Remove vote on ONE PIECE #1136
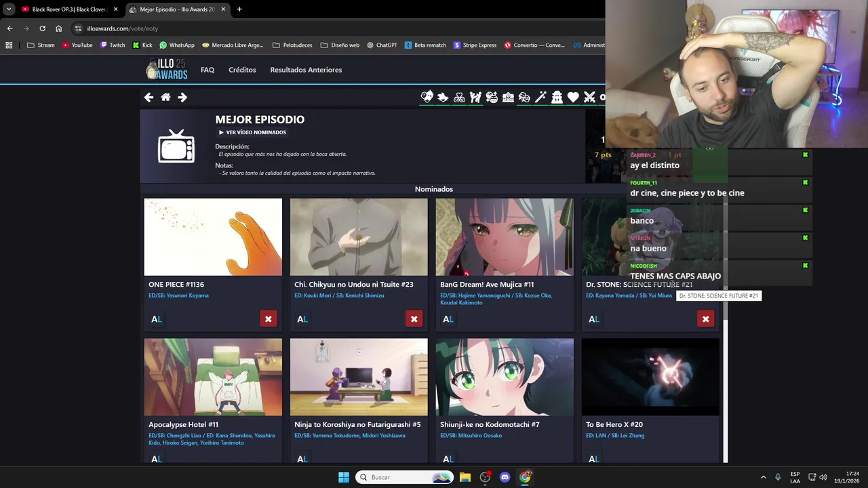 (269, 319)
